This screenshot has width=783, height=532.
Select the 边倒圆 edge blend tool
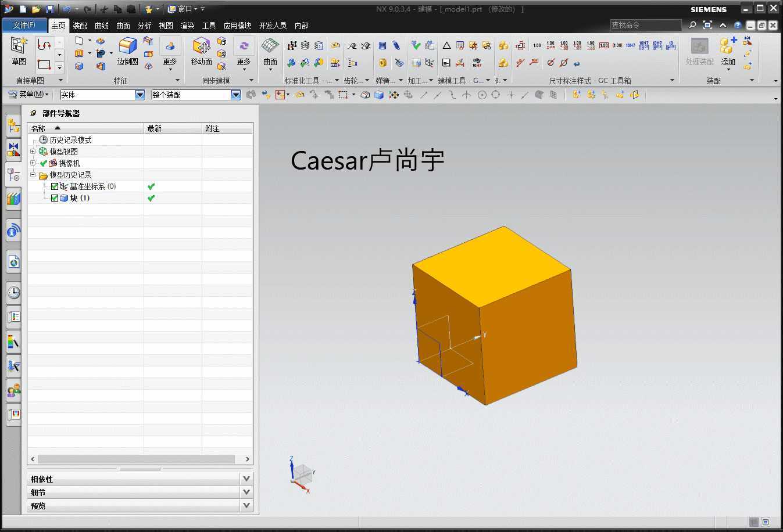[127, 51]
